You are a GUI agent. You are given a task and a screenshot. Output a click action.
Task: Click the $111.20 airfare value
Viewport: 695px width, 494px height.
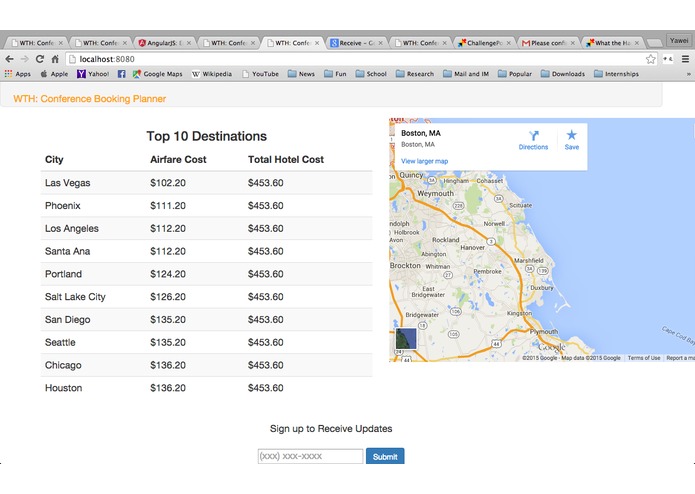click(x=168, y=206)
